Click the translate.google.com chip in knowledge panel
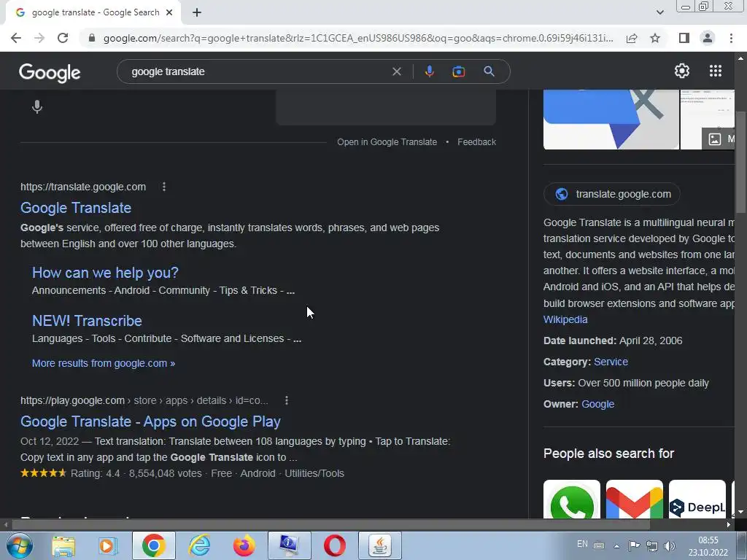The height and width of the screenshot is (560, 747). point(612,194)
